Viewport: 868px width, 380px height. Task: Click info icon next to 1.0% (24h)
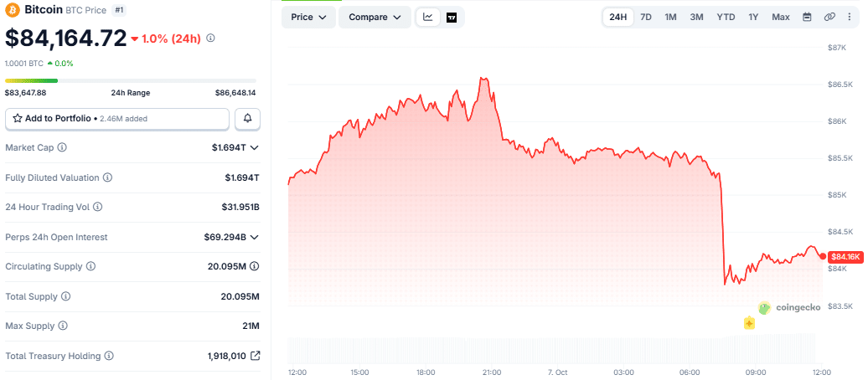[210, 39]
